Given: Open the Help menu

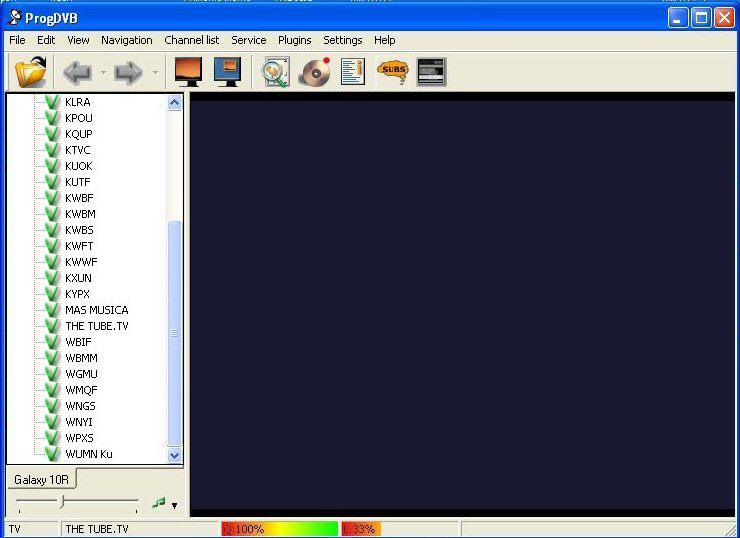Looking at the screenshot, I should (x=385, y=41).
